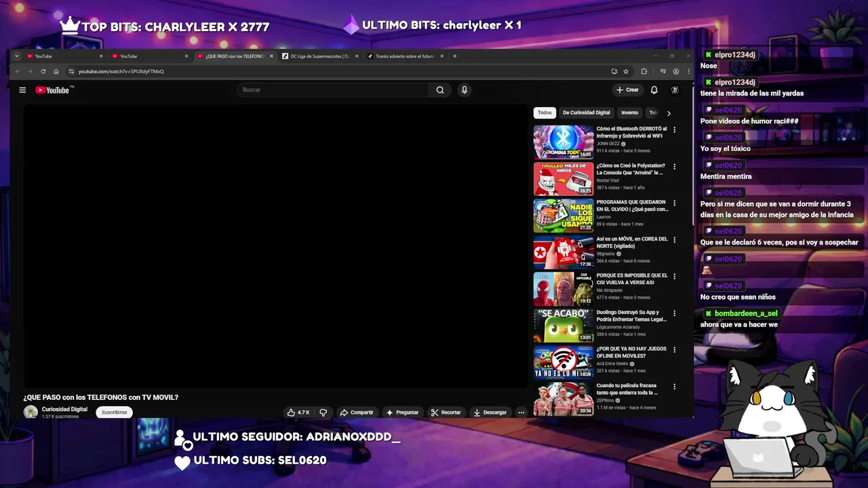The height and width of the screenshot is (488, 868).
Task: Bookmark this page with the star icon
Action: 626,71
